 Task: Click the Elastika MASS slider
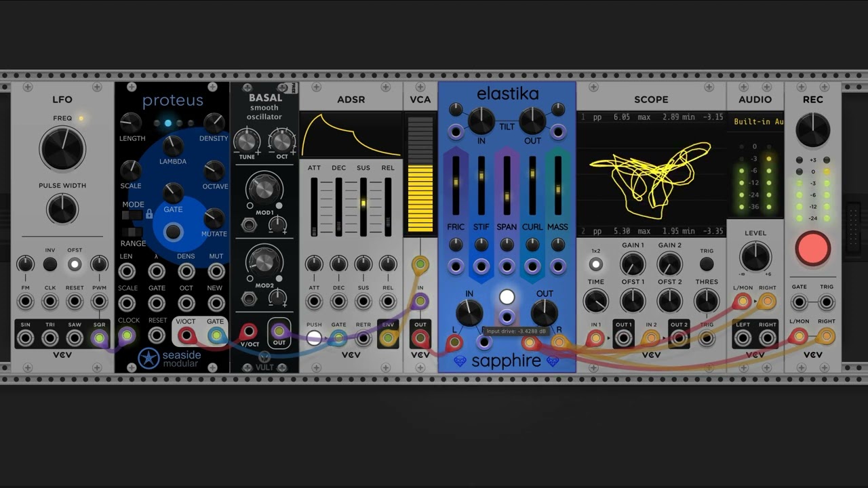(557, 185)
